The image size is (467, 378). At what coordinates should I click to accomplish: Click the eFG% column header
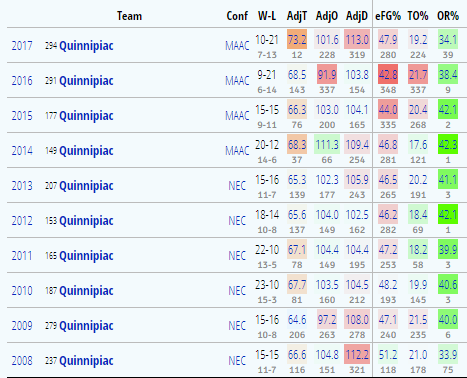point(388,16)
